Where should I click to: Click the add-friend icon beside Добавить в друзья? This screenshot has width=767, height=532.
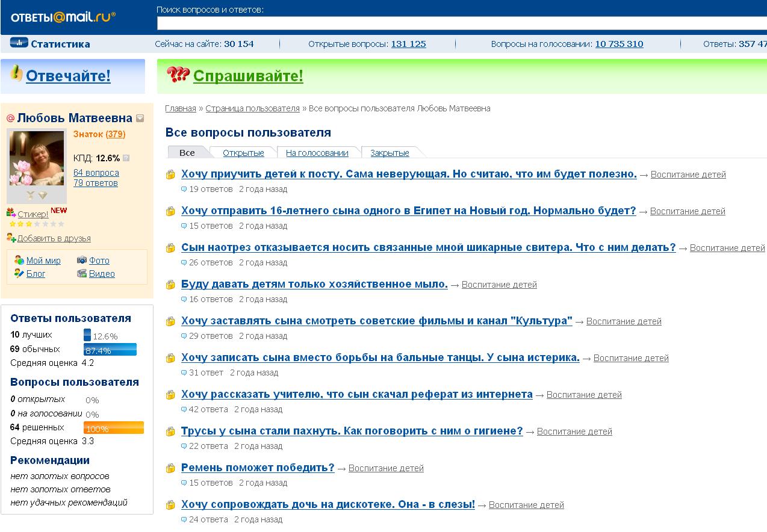11,238
